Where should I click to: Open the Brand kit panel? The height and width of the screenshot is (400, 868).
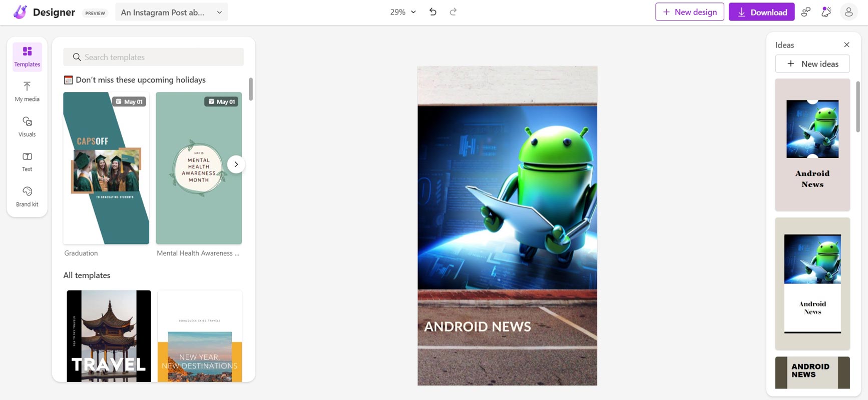27,196
